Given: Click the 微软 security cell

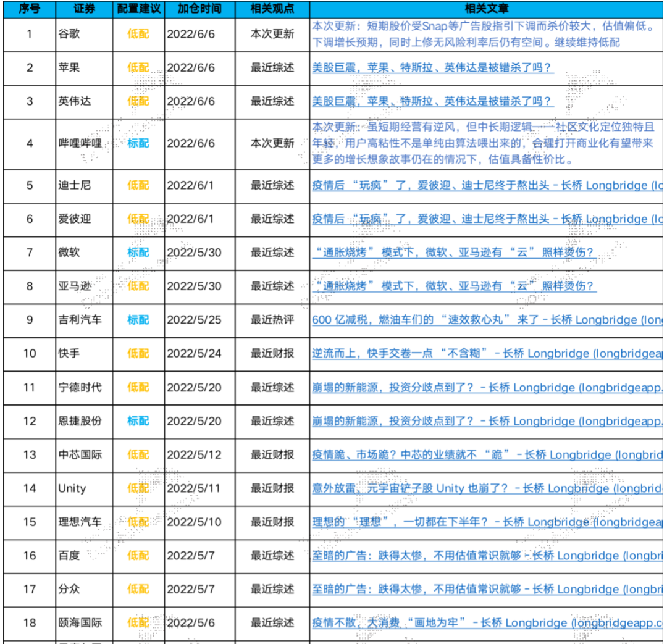Looking at the screenshot, I should [84, 253].
